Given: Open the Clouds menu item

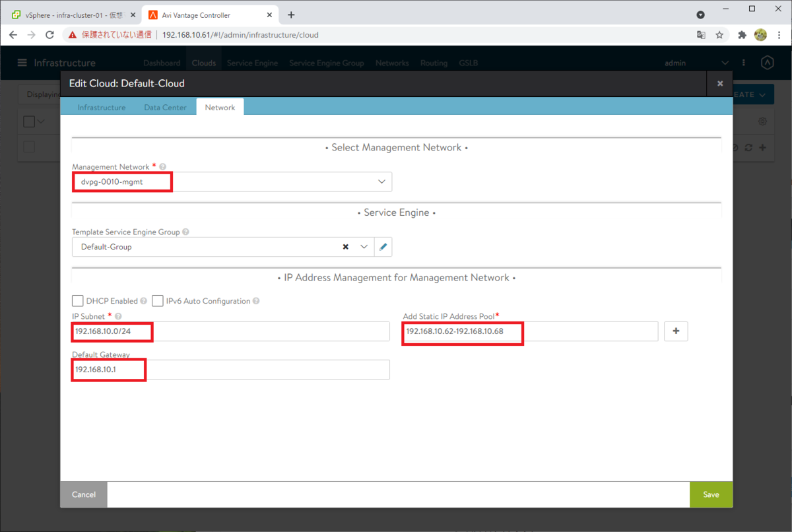Looking at the screenshot, I should (204, 63).
